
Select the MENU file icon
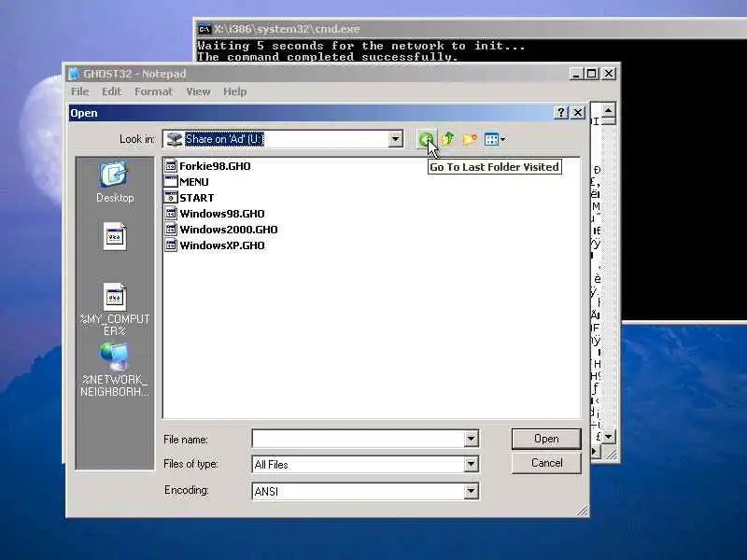(x=171, y=181)
